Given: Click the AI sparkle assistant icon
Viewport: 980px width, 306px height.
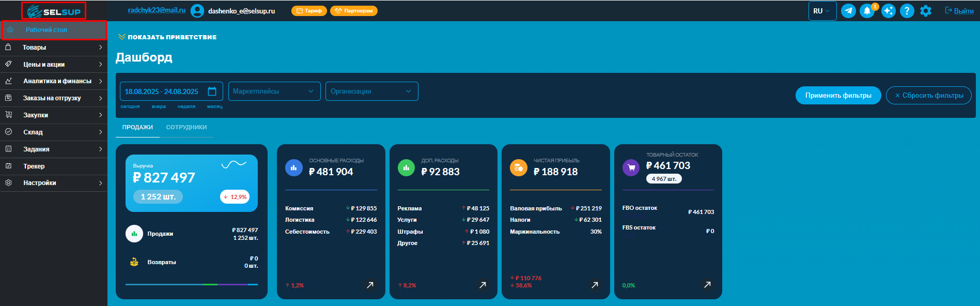Looking at the screenshot, I should point(888,11).
